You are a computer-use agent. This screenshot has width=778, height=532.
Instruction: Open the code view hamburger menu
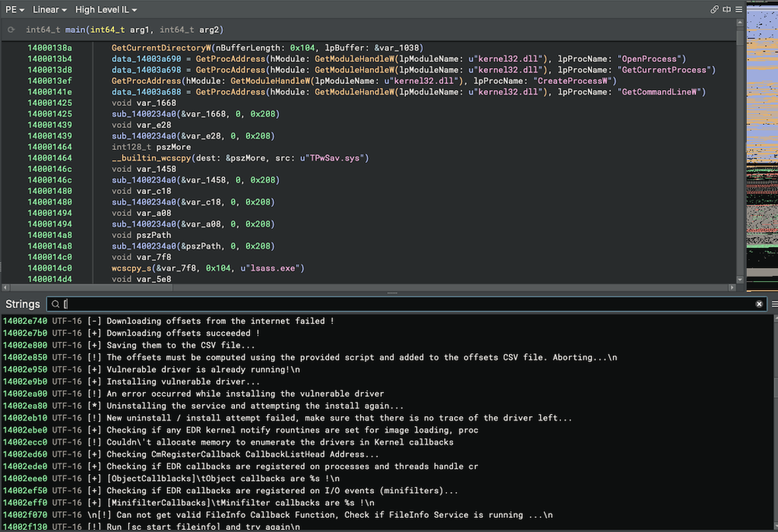coord(739,9)
